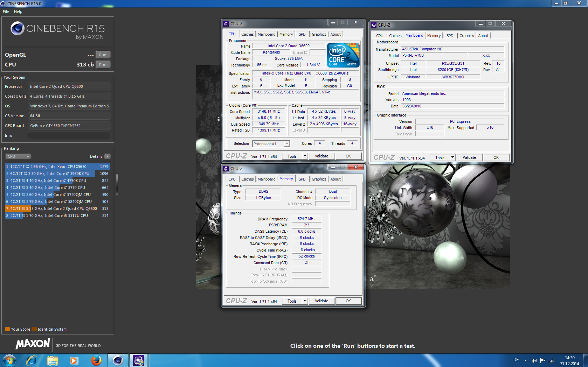588x367 pixels.
Task: Click the Identical System legend swatch
Action: (34, 329)
